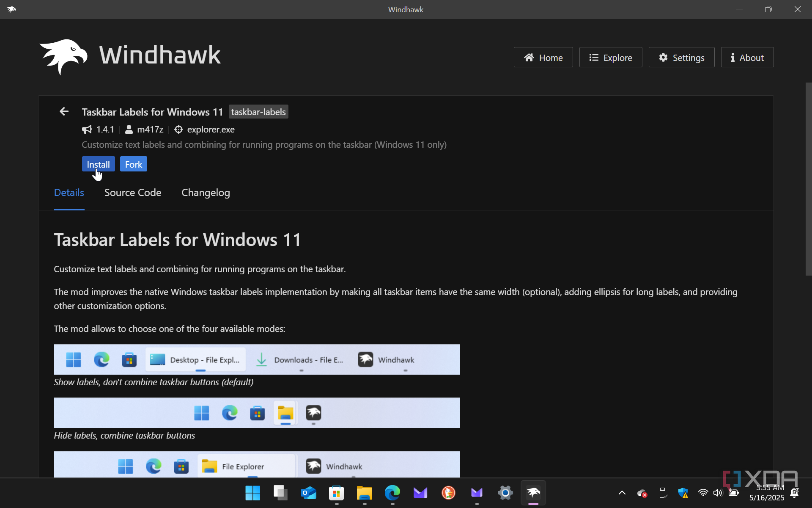Click the File Explorer and Windhawk preview image
The height and width of the screenshot is (508, 812).
pyautogui.click(x=257, y=464)
